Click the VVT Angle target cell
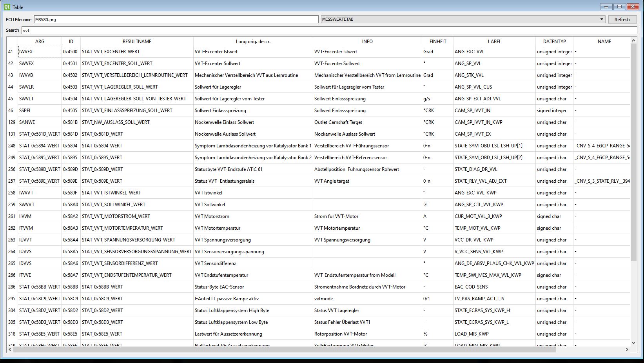Screen dimensions: 644x363 point(367,181)
